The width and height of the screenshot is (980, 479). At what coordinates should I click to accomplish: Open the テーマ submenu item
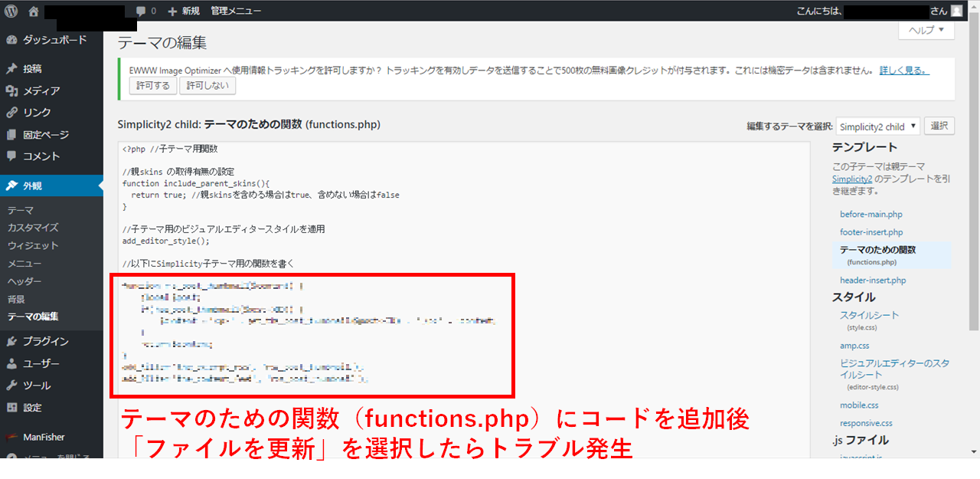pos(21,210)
